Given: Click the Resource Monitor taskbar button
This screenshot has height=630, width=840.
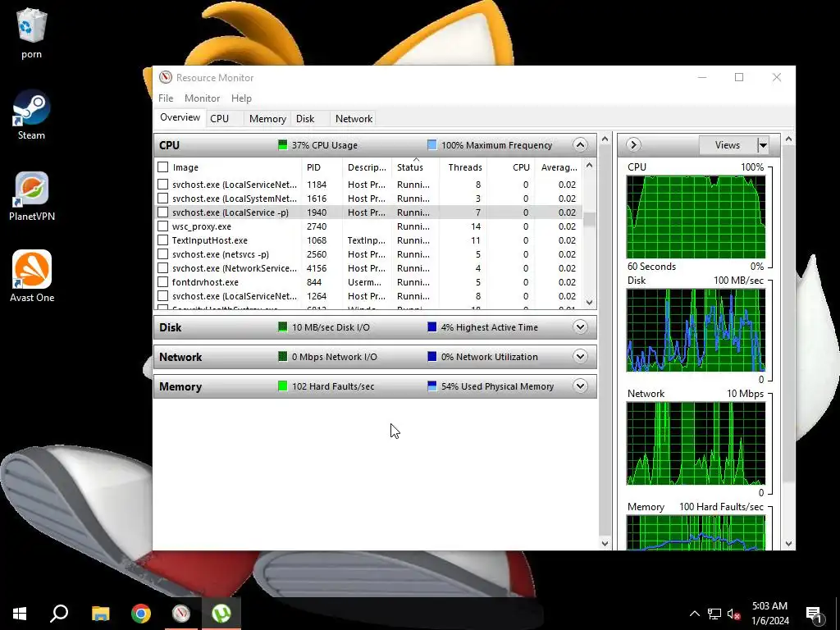Looking at the screenshot, I should coord(181,614).
